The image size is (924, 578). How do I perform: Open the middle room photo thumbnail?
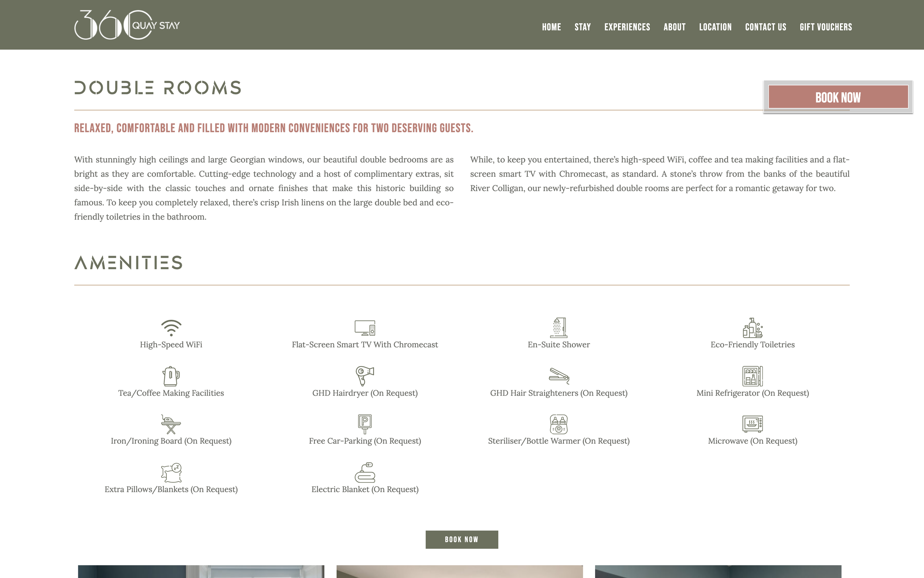pos(459,571)
